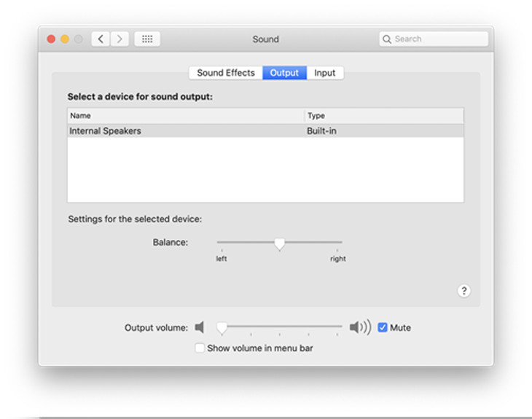Screen dimensions: 532x419
Task: Select the Output tab
Action: click(x=284, y=73)
